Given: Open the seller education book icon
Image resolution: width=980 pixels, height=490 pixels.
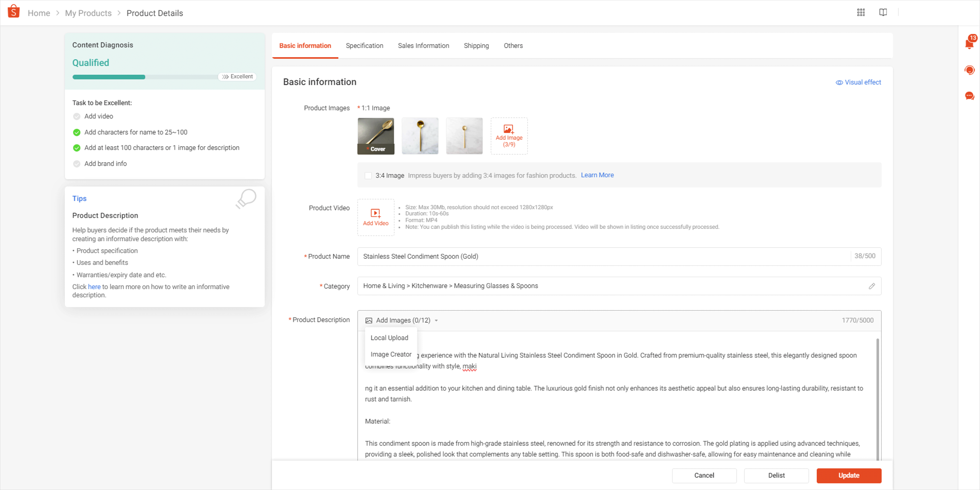Looking at the screenshot, I should pyautogui.click(x=883, y=12).
